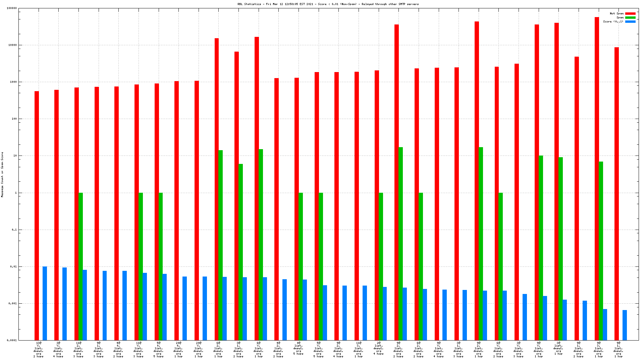Viewport: 644px width, 362px height.
Task: Click the leftmost red bar in the chart
Action: tap(37, 215)
